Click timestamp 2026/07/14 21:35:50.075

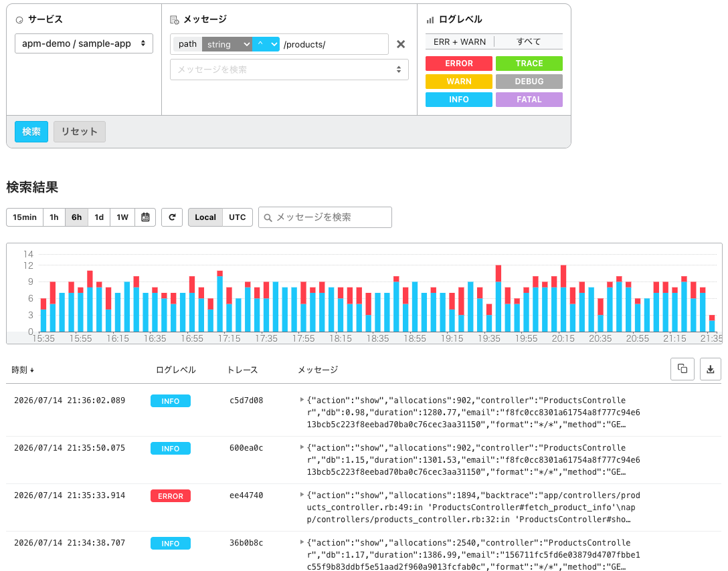(x=70, y=448)
